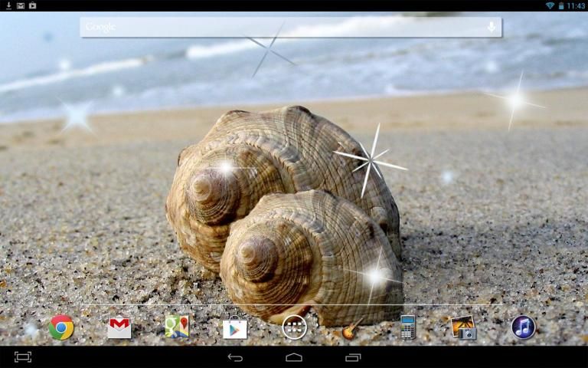Open the calculator phone icon app
The image size is (588, 368).
click(x=407, y=327)
